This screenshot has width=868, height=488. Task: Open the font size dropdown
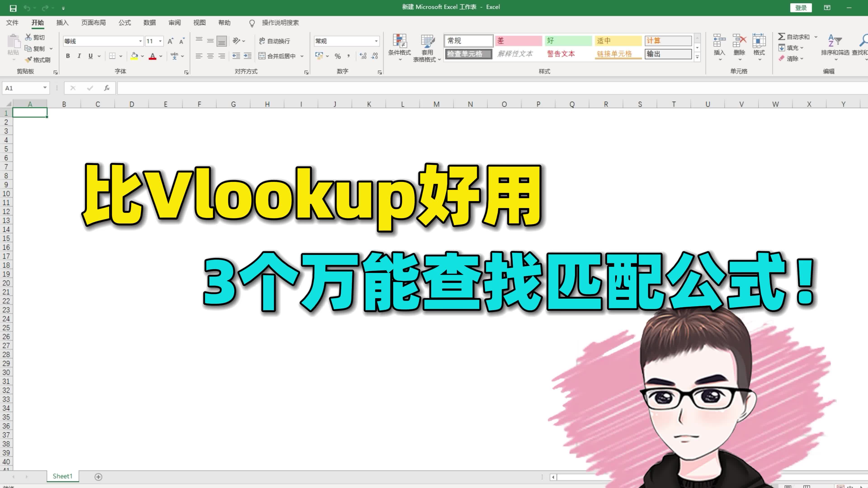[x=160, y=41]
